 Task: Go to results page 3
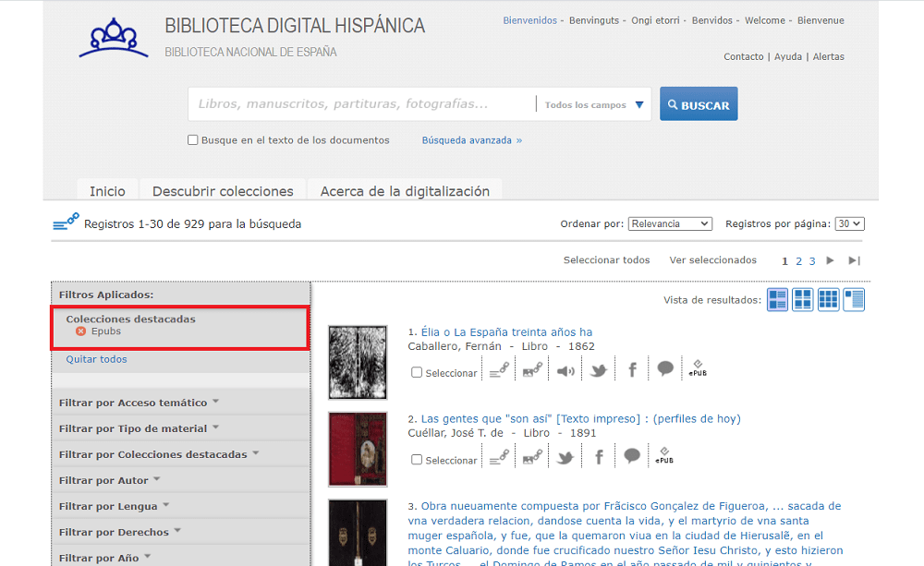812,261
